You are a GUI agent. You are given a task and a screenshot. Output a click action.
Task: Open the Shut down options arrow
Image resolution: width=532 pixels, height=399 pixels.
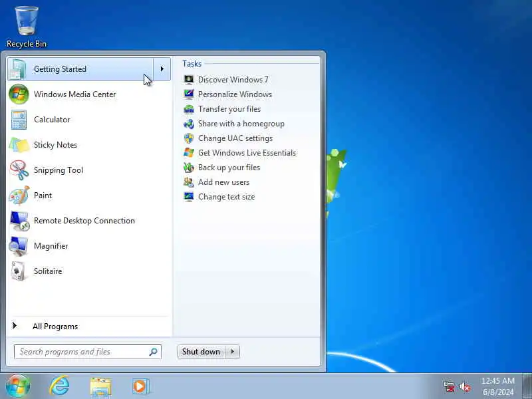[x=233, y=352]
